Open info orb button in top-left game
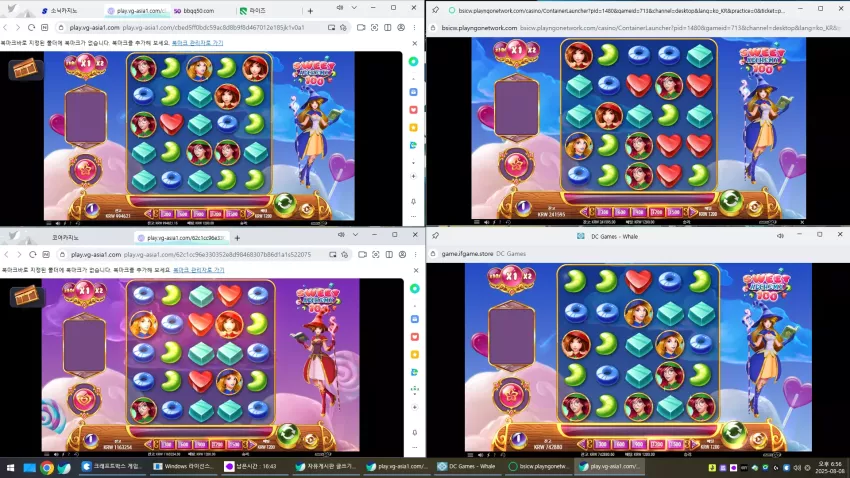Viewport: 850px width, 478px height. (91, 209)
